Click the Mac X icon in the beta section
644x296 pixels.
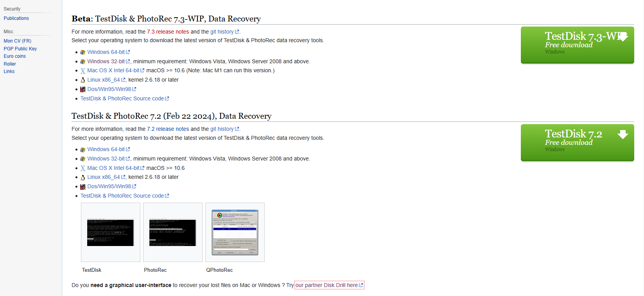[x=83, y=71]
